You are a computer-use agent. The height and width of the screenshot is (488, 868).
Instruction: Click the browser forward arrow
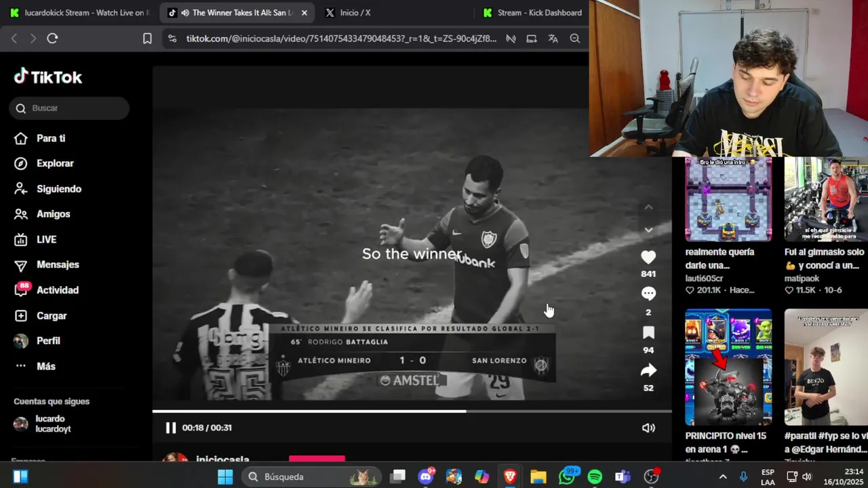[x=33, y=39]
